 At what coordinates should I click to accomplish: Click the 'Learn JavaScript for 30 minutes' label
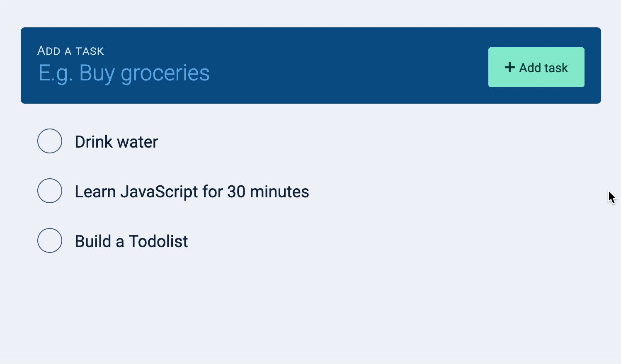(x=192, y=192)
